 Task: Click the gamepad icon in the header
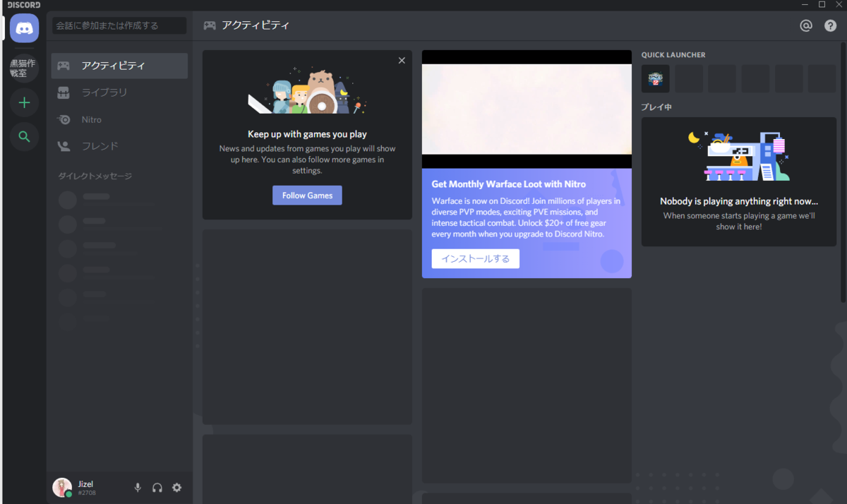pos(210,25)
